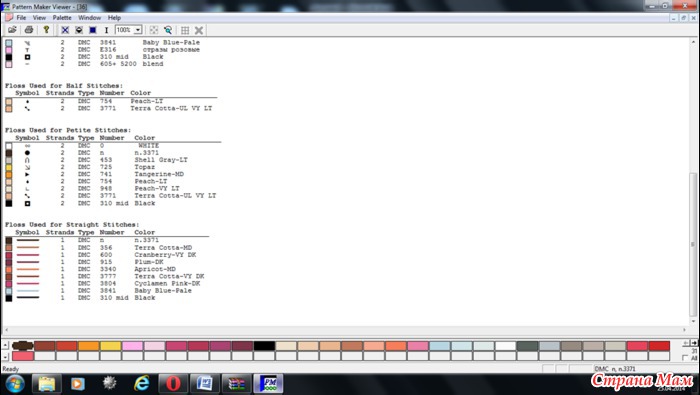Select the solid blue square view icon
700x395 pixels.
[x=93, y=30]
